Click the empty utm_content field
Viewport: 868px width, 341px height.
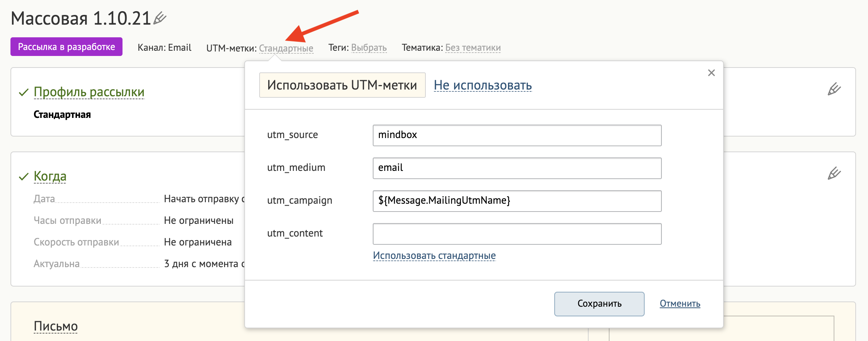[517, 234]
